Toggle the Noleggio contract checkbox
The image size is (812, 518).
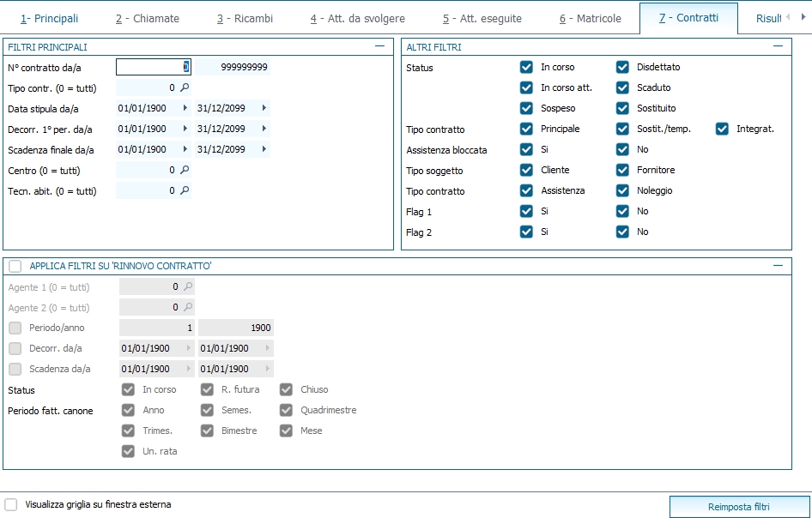coord(622,191)
